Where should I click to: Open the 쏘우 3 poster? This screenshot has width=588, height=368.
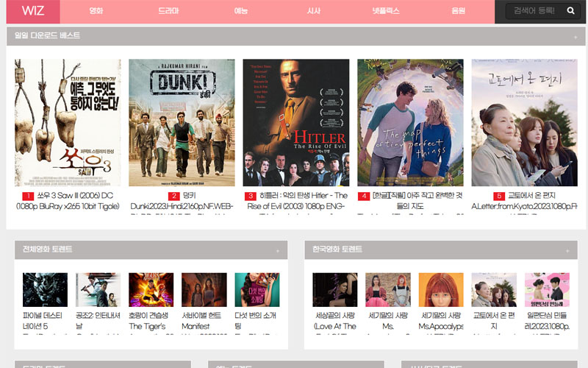[x=68, y=122]
